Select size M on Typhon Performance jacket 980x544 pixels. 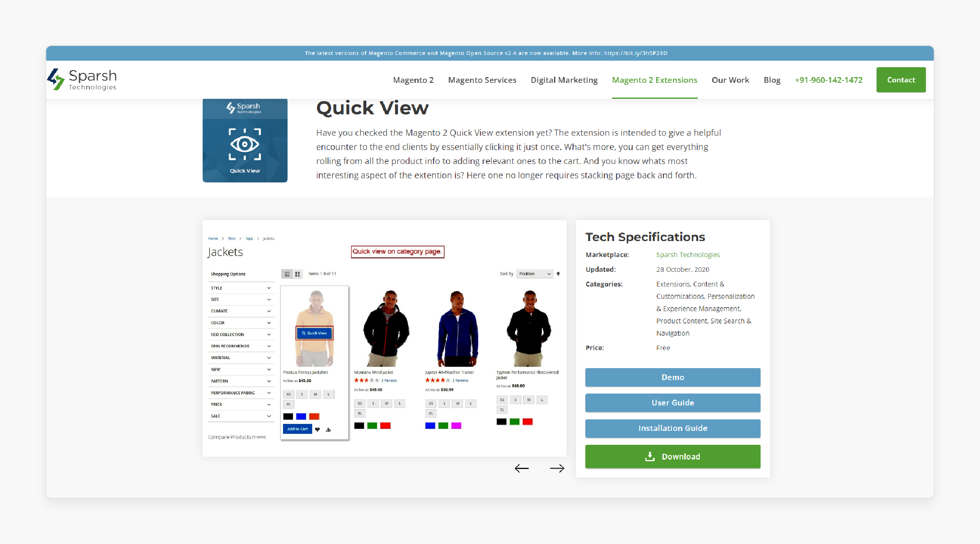529,400
